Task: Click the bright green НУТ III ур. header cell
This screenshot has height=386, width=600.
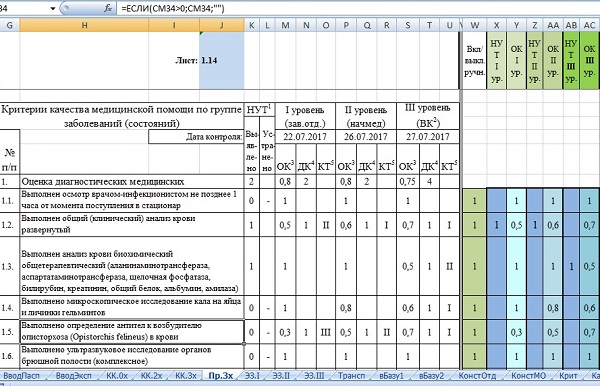Action: 571,60
